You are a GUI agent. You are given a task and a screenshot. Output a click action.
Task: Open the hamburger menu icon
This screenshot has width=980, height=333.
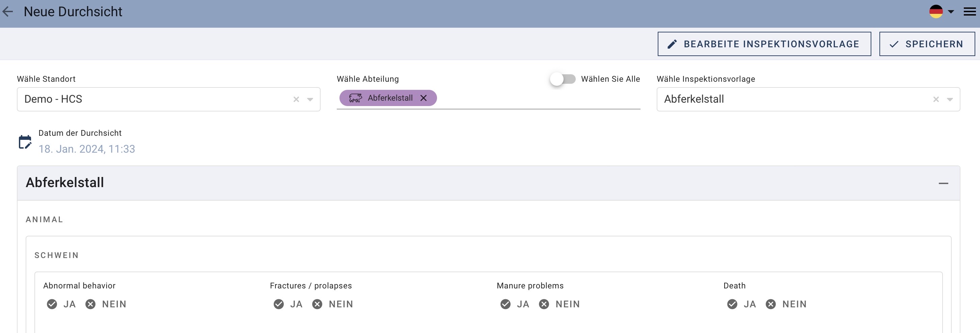[x=969, y=12]
